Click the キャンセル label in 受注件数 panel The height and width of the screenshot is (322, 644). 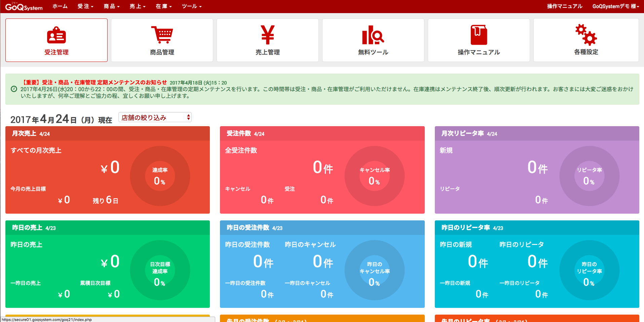238,189
